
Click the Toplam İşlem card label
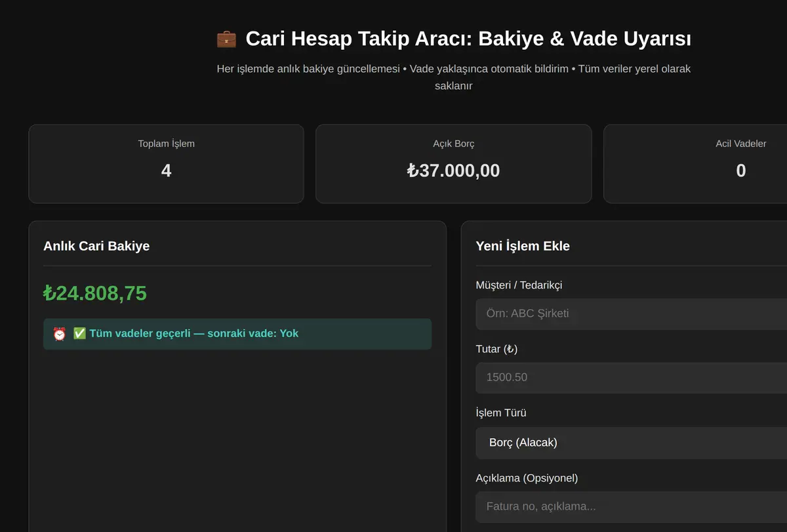coord(166,144)
